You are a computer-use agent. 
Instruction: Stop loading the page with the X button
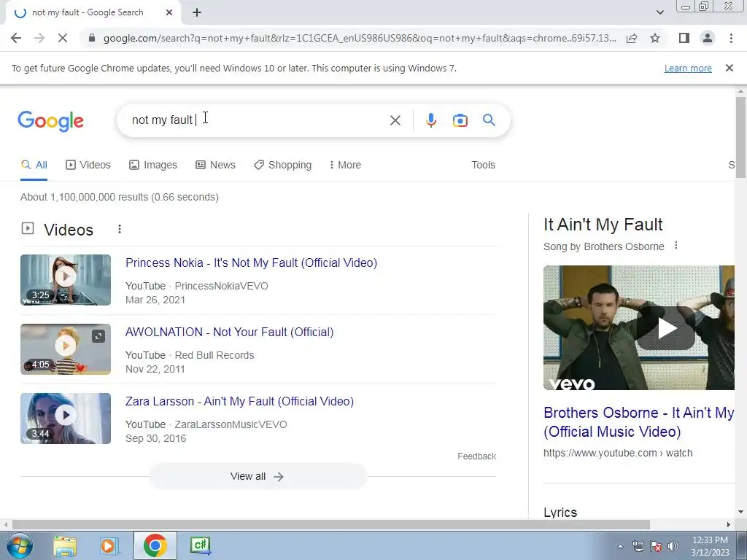tap(63, 38)
